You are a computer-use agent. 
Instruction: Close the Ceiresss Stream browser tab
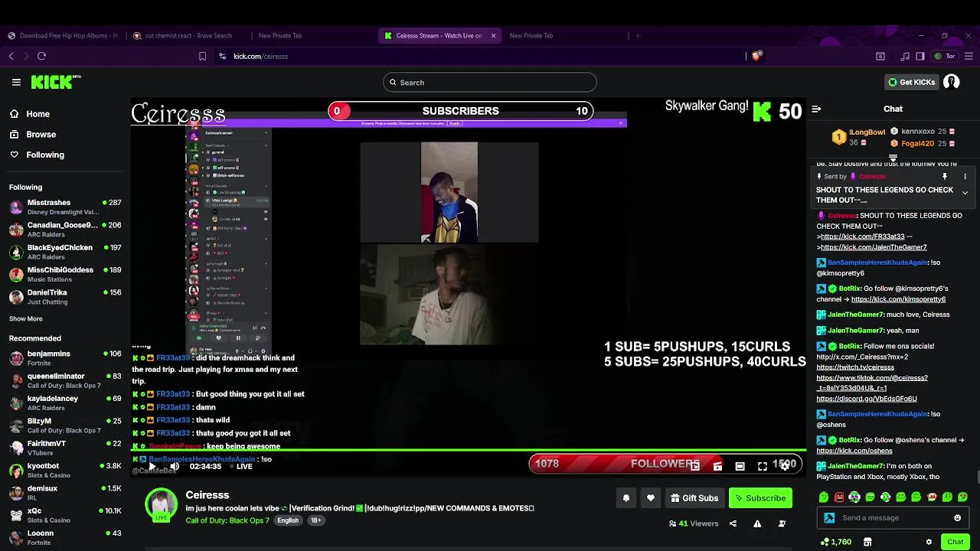click(x=493, y=35)
